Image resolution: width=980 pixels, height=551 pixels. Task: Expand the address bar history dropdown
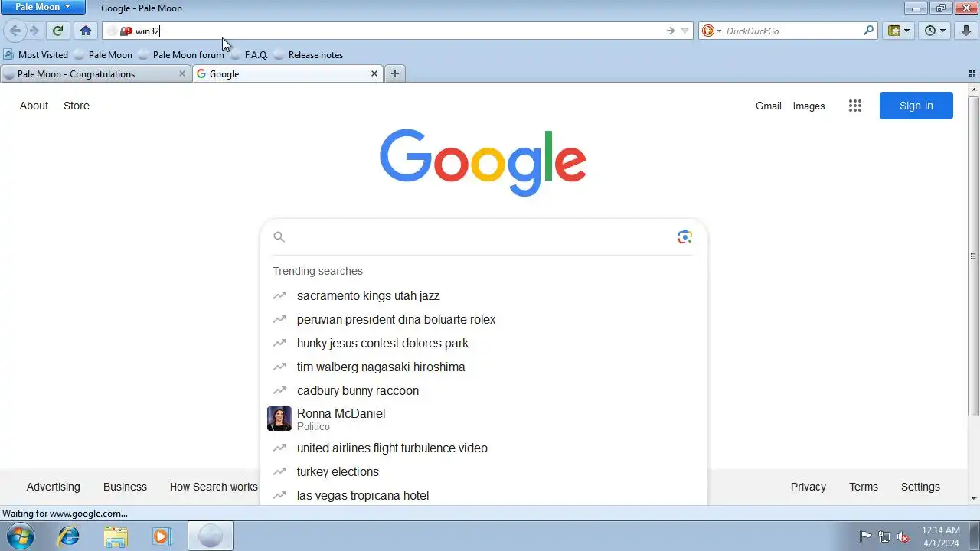click(x=685, y=31)
